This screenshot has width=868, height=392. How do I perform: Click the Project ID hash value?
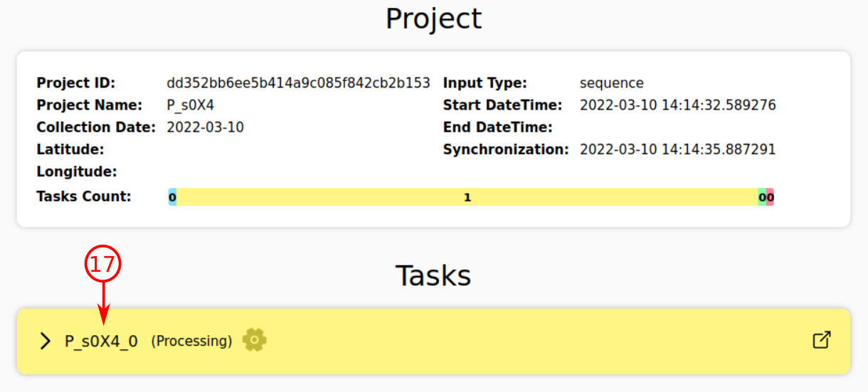click(x=298, y=83)
